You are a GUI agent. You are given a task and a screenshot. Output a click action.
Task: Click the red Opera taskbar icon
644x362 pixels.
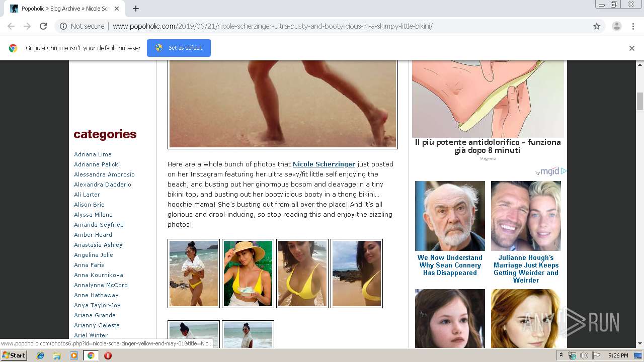click(x=108, y=355)
